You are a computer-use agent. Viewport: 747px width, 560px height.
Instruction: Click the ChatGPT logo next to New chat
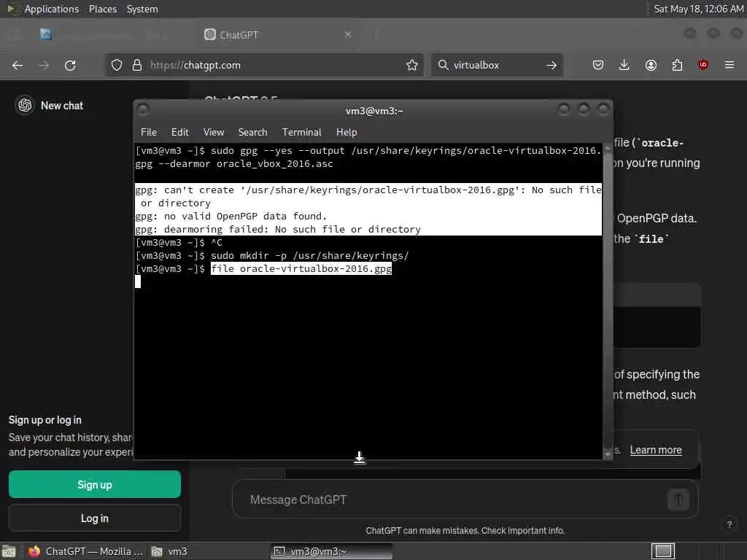click(25, 105)
